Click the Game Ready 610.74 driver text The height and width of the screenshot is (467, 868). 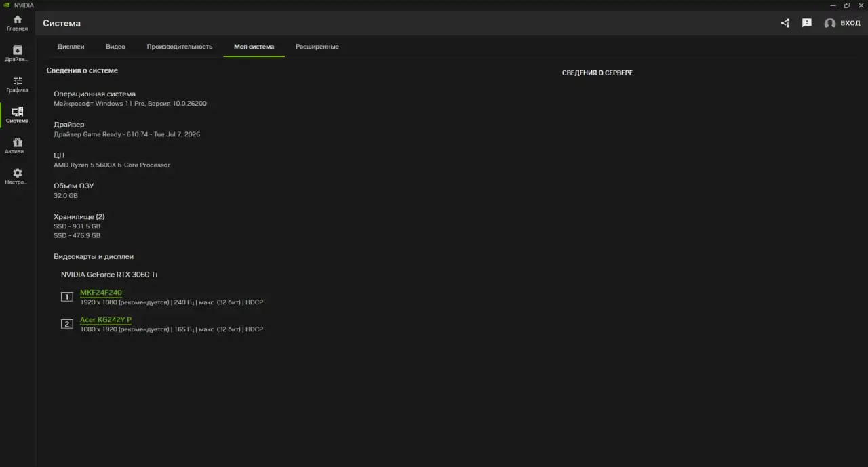point(127,134)
